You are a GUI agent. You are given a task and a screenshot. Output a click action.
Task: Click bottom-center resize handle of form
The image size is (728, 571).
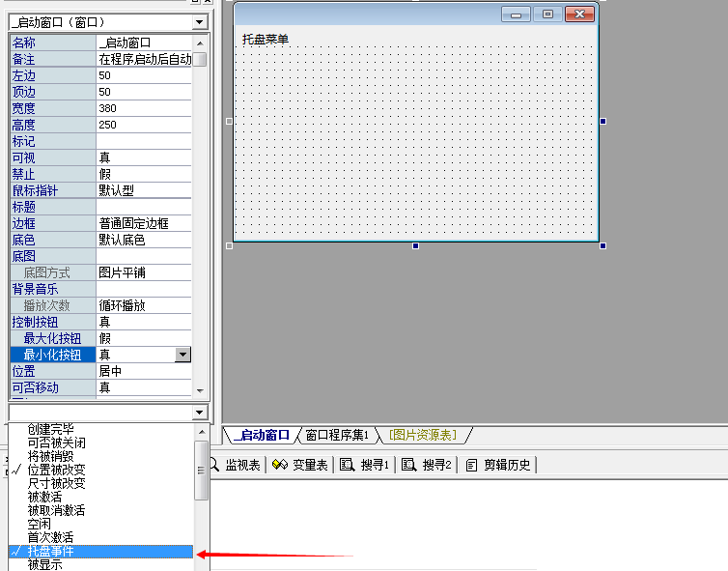point(415,245)
